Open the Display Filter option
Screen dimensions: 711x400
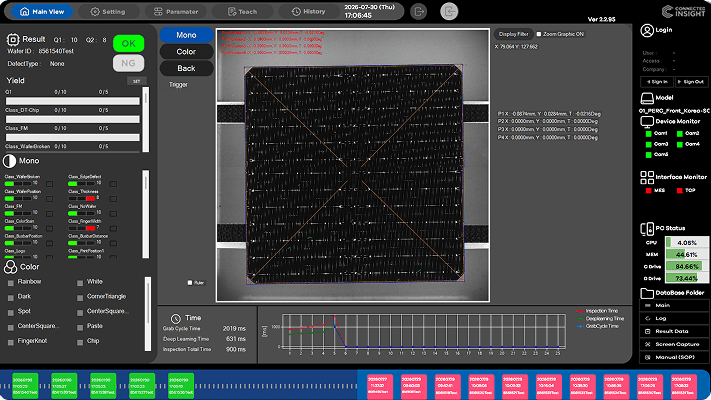coord(513,34)
